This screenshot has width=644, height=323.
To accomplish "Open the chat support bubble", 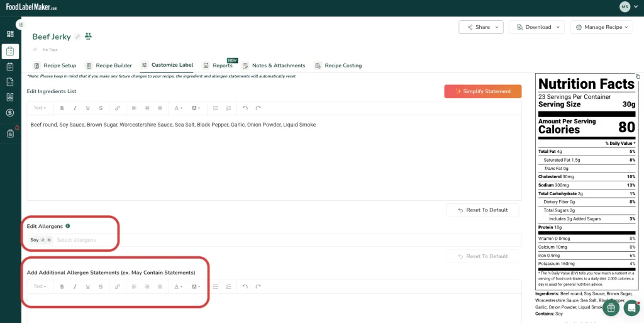I will [x=631, y=307].
